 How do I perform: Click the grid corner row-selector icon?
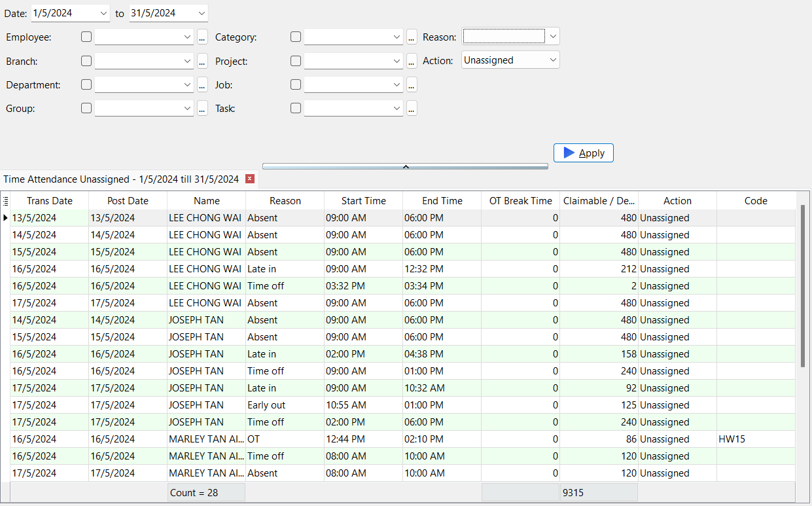[x=6, y=200]
